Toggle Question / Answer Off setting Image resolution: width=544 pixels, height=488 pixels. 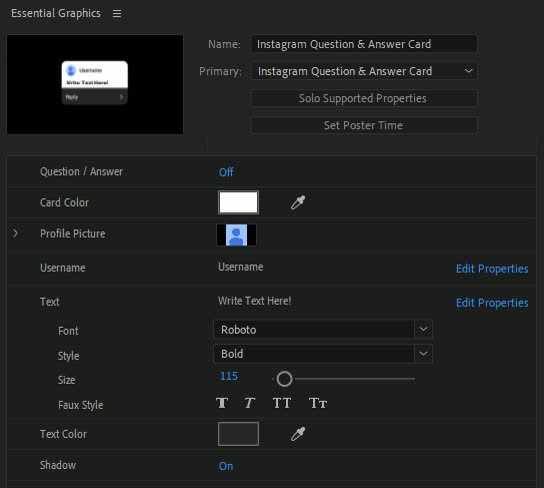(226, 172)
